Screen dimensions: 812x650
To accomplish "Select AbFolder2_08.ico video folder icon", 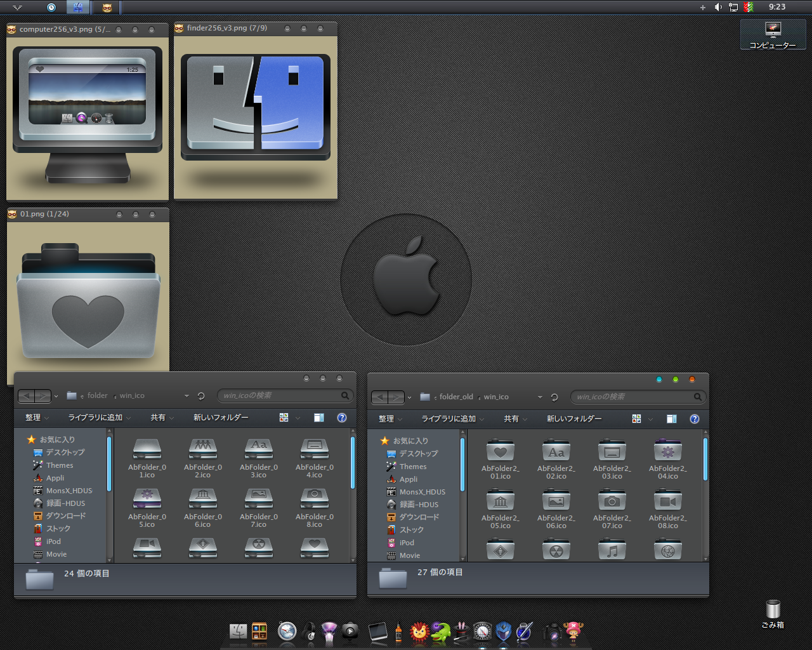I will click(668, 508).
